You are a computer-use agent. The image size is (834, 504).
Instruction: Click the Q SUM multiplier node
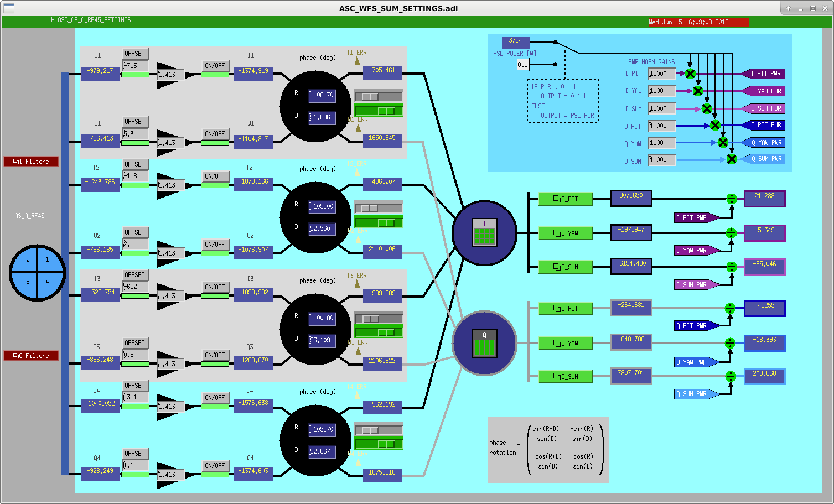pyautogui.click(x=732, y=159)
